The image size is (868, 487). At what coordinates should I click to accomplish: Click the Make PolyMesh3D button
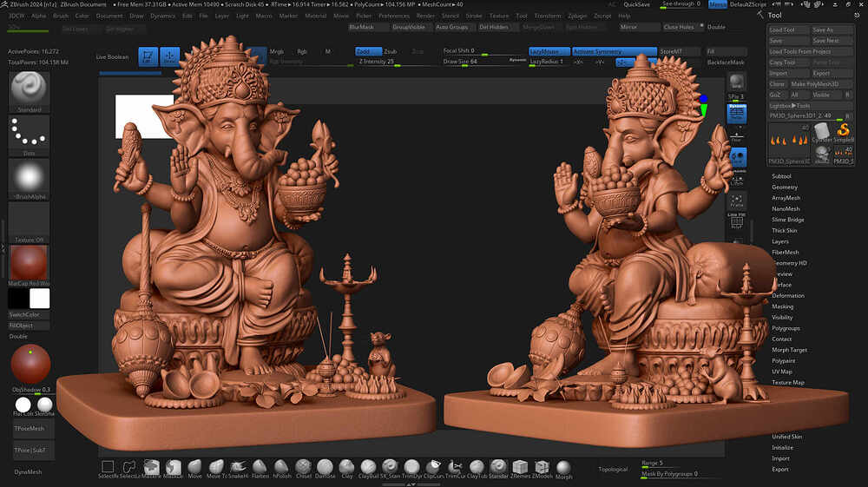(821, 84)
